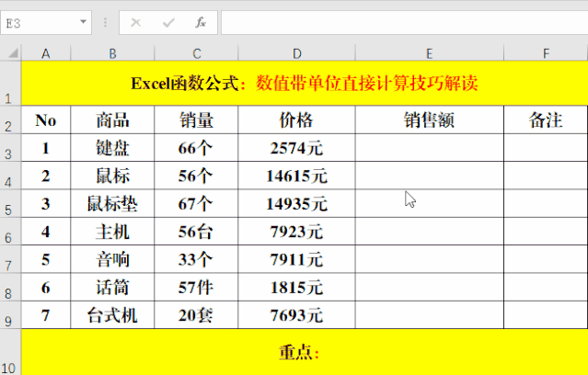The width and height of the screenshot is (588, 375).
Task: Click the formula bar resize handle dots
Action: (x=106, y=22)
